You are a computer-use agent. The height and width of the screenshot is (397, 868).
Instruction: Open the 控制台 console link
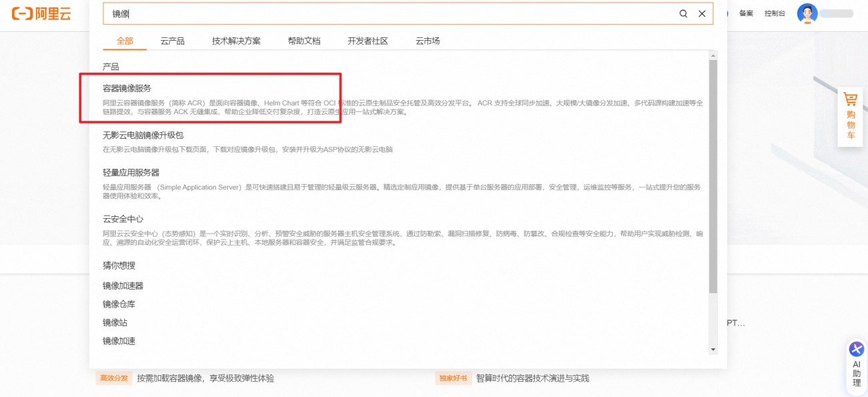click(775, 13)
